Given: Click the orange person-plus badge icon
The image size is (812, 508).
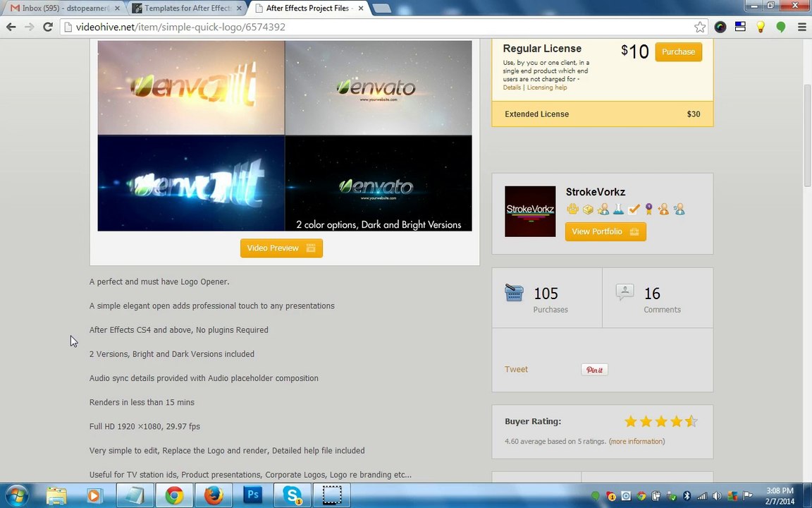Looking at the screenshot, I should pos(664,209).
